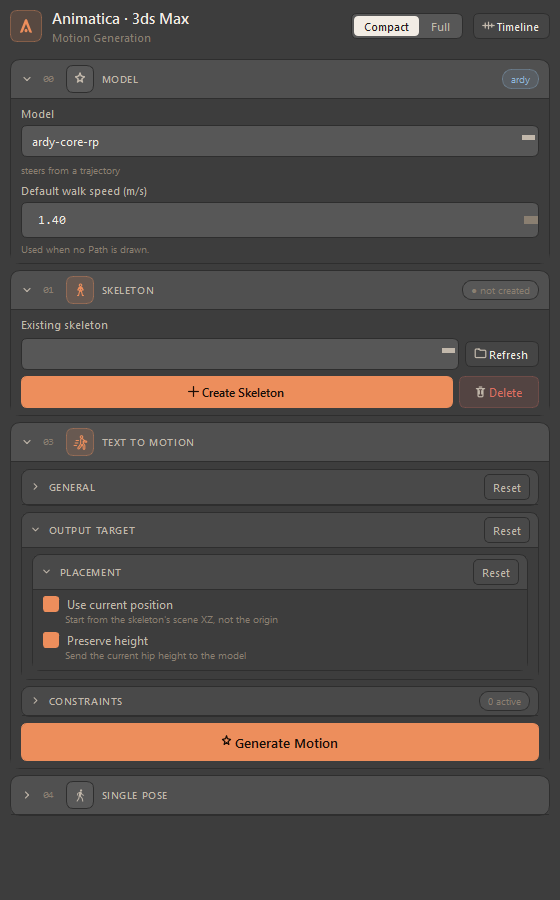Open the Timeline panel
The width and height of the screenshot is (560, 900).
[x=511, y=26]
